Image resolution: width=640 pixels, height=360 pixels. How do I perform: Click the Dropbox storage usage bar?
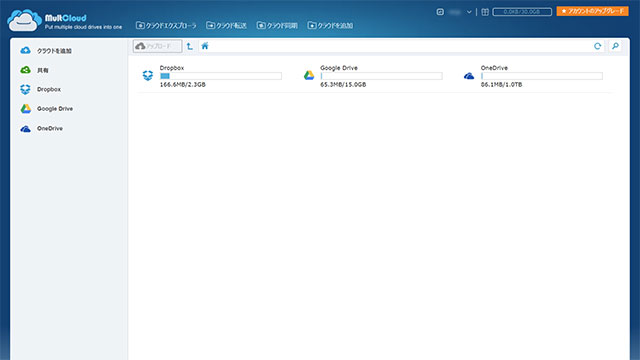(221, 76)
